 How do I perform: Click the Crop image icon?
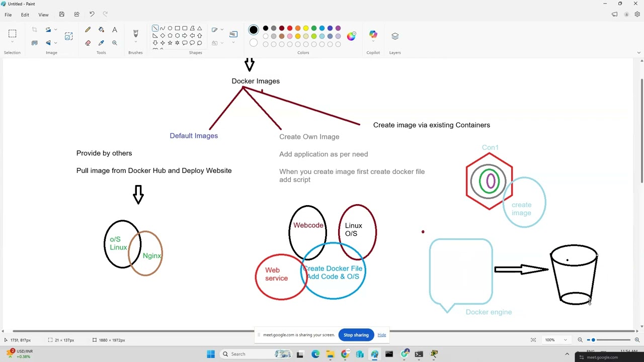coord(35,30)
